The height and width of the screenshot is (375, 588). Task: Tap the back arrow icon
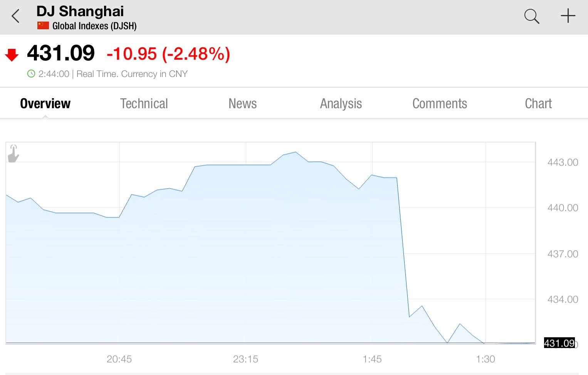tap(15, 17)
